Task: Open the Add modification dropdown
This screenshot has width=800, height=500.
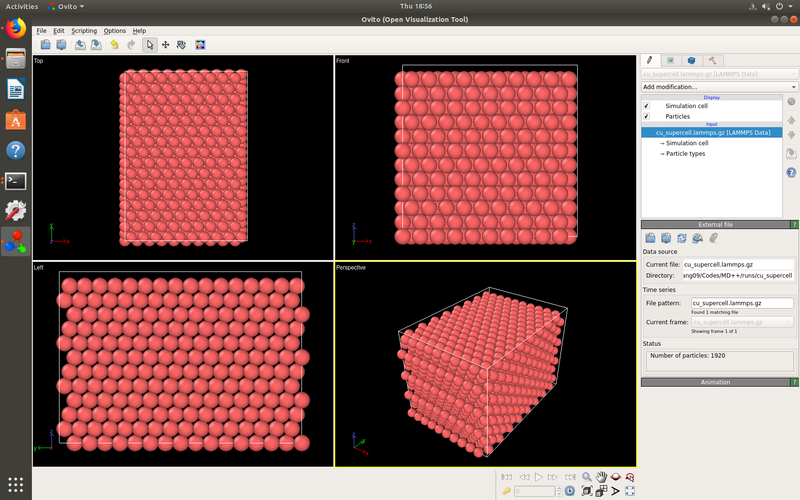Action: (x=719, y=87)
